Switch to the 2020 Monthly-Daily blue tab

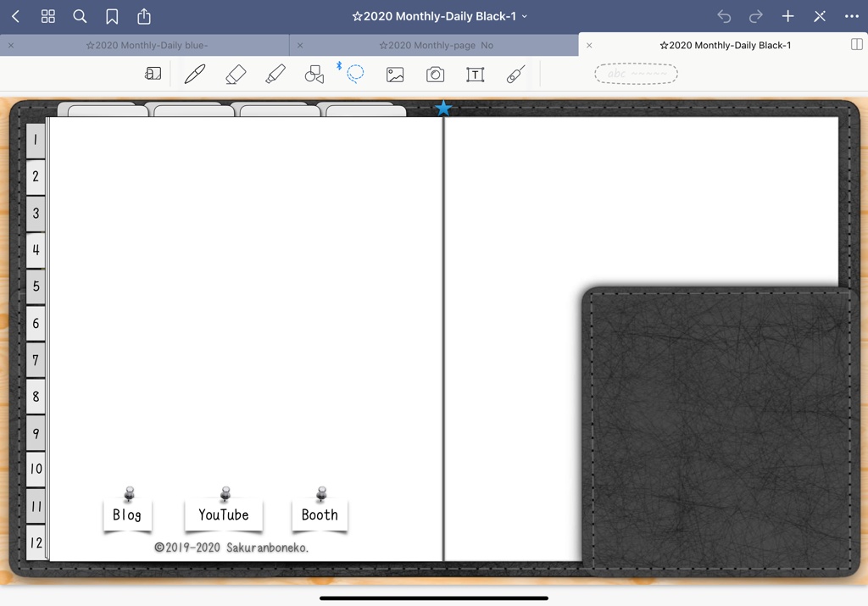click(x=147, y=46)
